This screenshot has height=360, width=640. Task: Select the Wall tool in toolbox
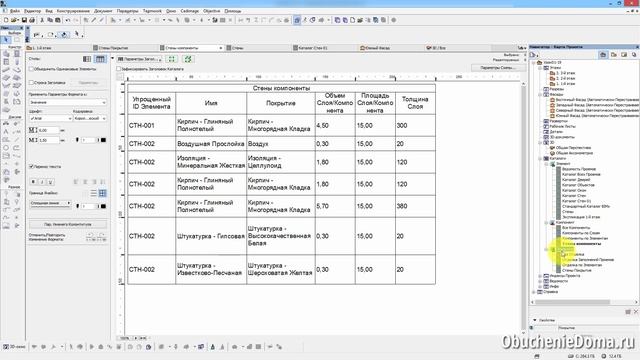[x=6, y=53]
